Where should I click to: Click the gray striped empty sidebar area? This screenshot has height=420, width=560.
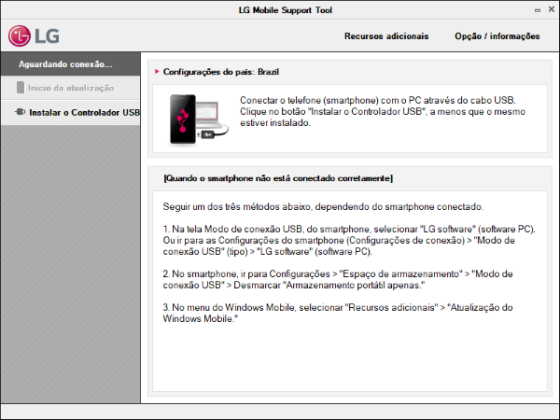(71, 264)
